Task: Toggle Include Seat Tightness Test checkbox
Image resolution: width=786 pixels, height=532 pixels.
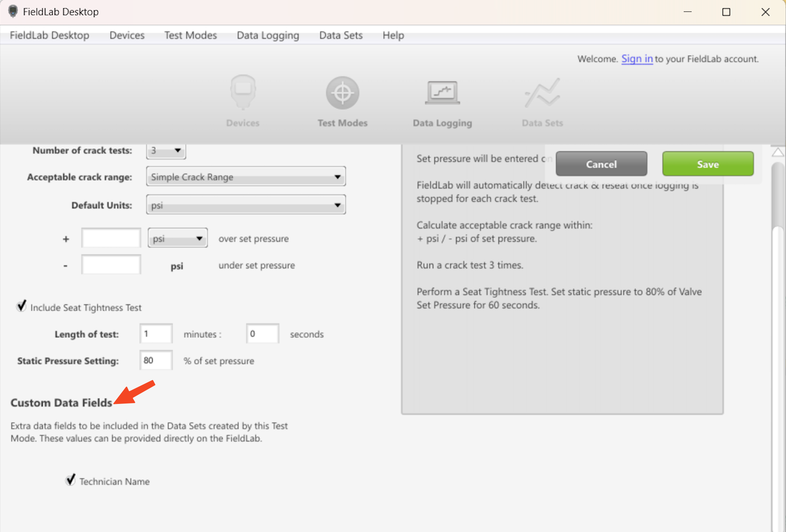Action: pos(22,306)
